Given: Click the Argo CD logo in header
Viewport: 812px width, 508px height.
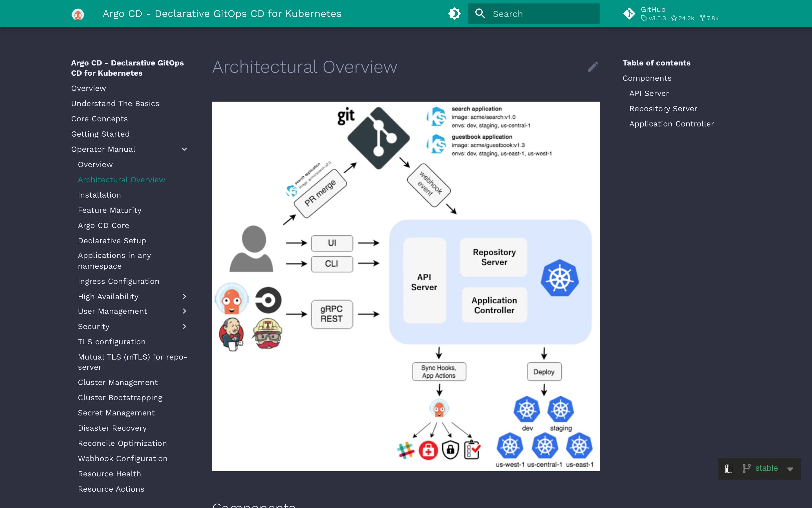Looking at the screenshot, I should point(78,14).
